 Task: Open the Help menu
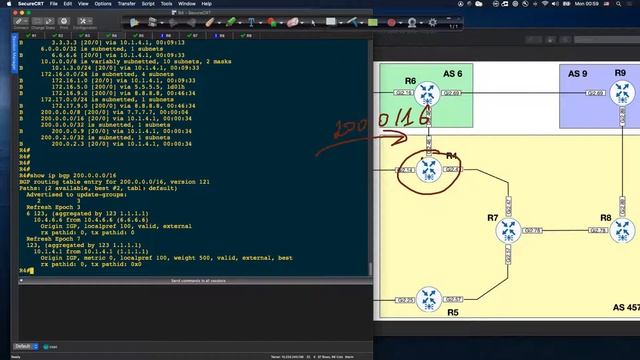(207, 4)
